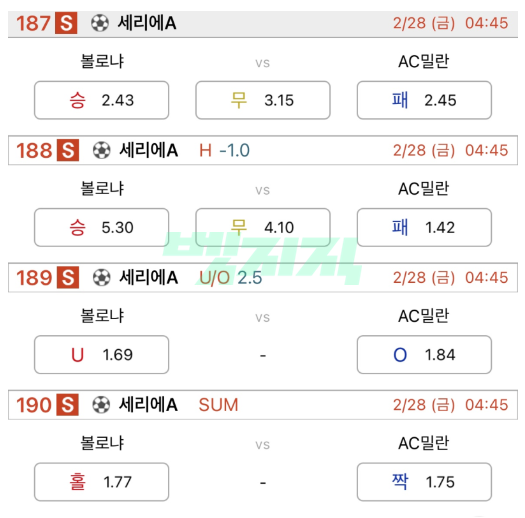The height and width of the screenshot is (518, 525).
Task: Click the soccer ball icon in match 189
Action: (x=101, y=278)
